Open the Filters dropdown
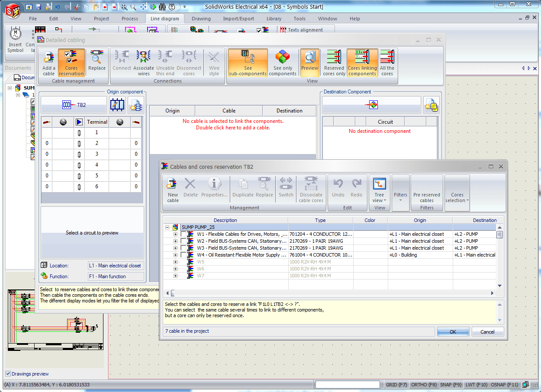The height and width of the screenshot is (392, 541). coord(400,193)
